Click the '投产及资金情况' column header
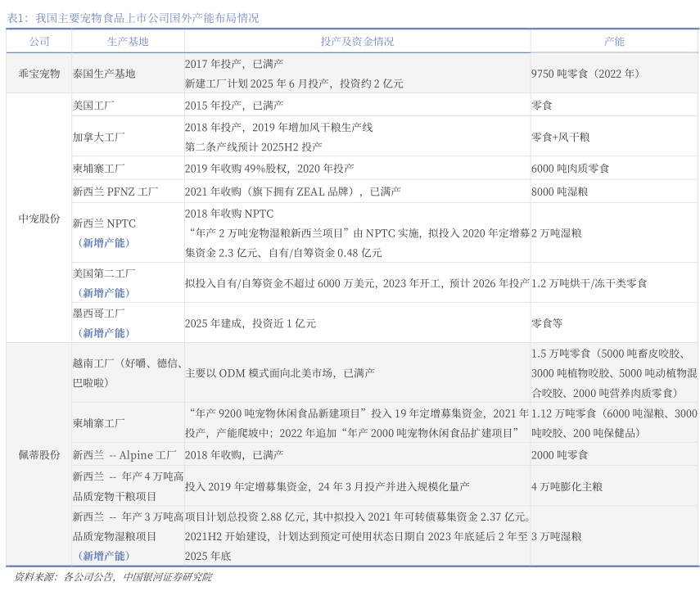This screenshot has width=700, height=609. click(x=357, y=41)
